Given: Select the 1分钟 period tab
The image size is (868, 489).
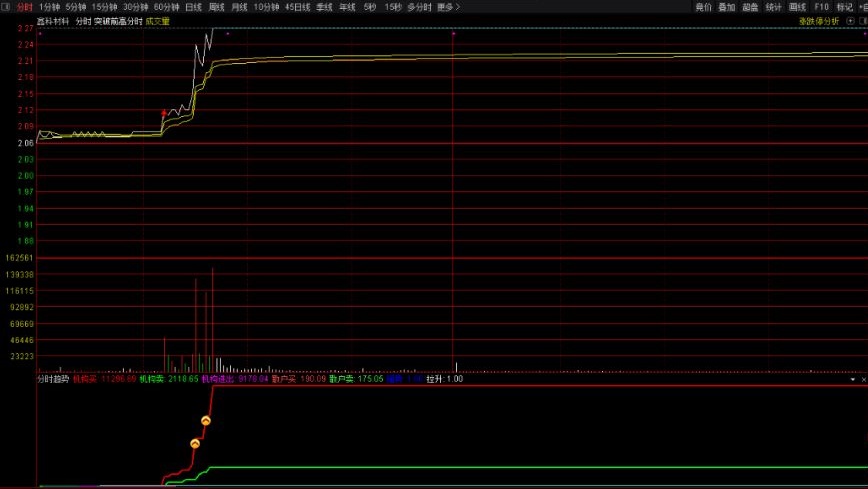Looking at the screenshot, I should click(x=49, y=7).
